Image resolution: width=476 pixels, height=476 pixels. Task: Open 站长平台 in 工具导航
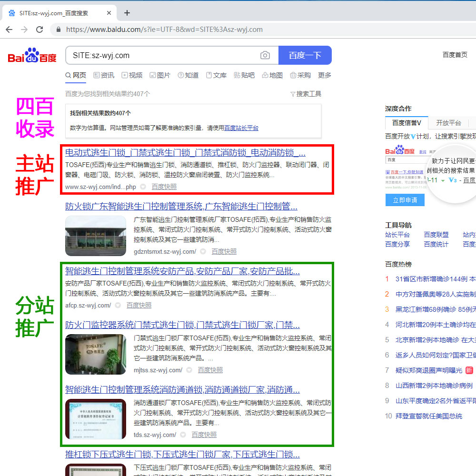point(397,235)
